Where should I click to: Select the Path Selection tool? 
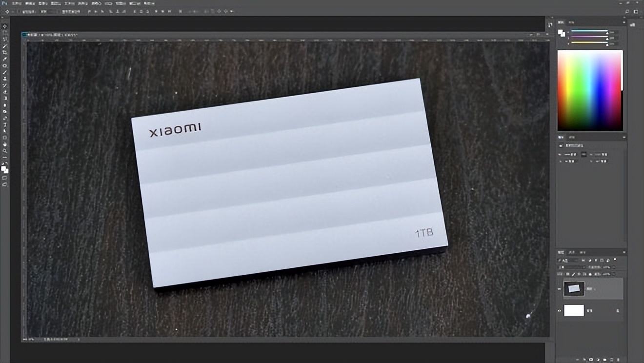click(5, 131)
